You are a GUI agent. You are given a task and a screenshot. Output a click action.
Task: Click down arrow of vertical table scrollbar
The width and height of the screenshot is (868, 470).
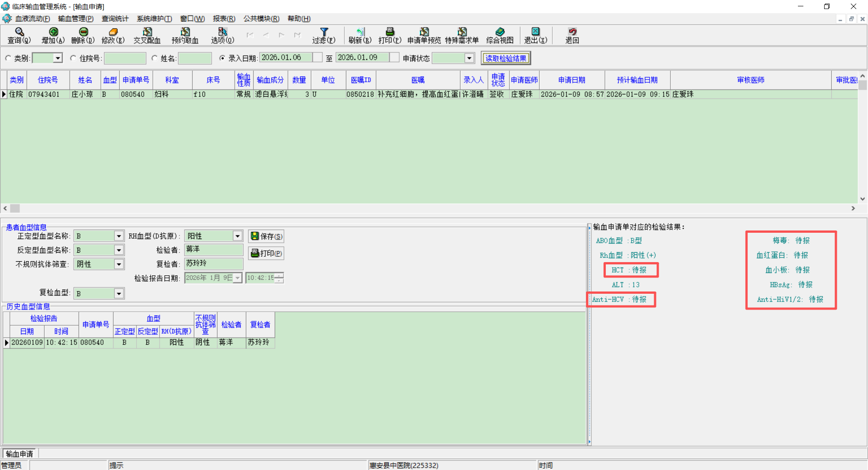[x=863, y=199]
